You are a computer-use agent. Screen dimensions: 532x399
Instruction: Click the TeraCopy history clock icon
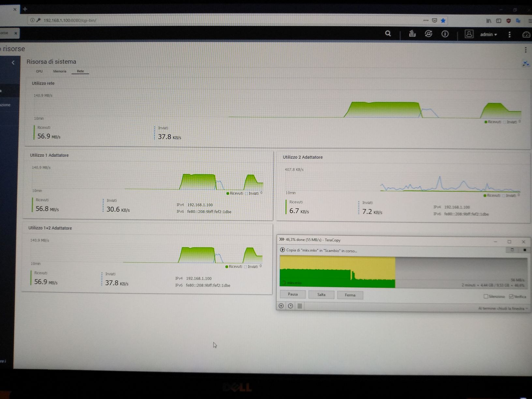[x=290, y=306]
